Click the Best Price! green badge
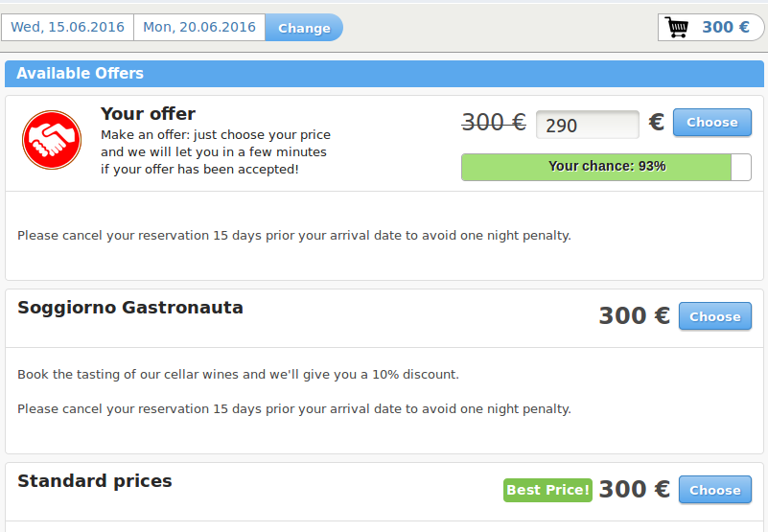Screen dimensions: 768x532 click(547, 490)
